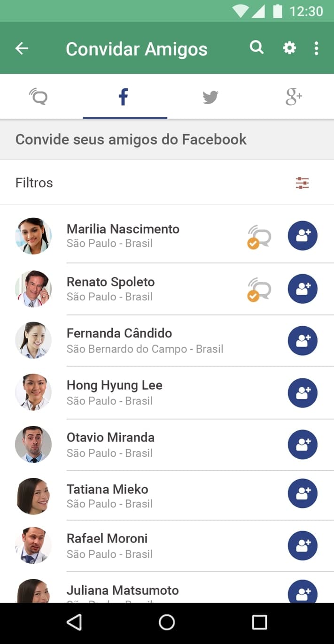The height and width of the screenshot is (644, 334).
Task: Tap the add-friend icon for Juliana Matsumoto
Action: click(x=303, y=591)
